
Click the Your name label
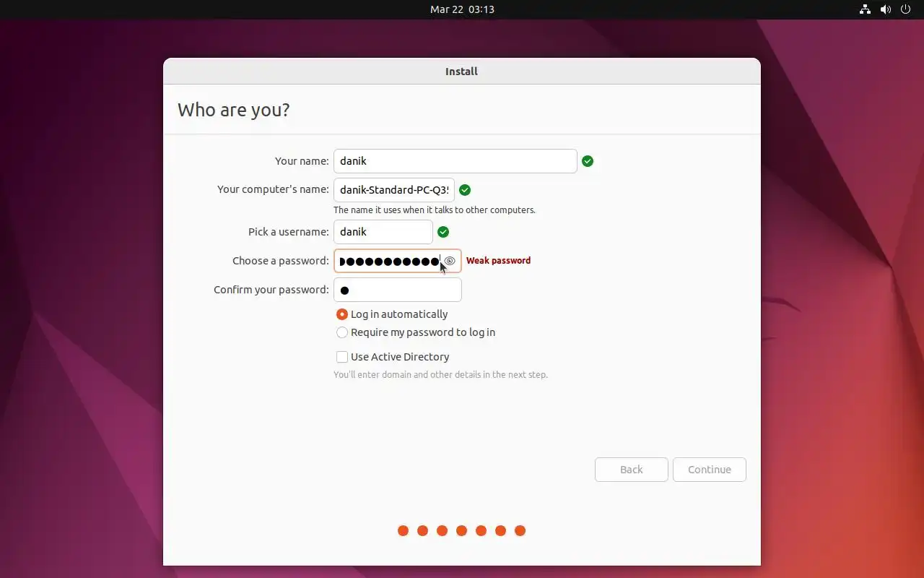click(x=302, y=161)
